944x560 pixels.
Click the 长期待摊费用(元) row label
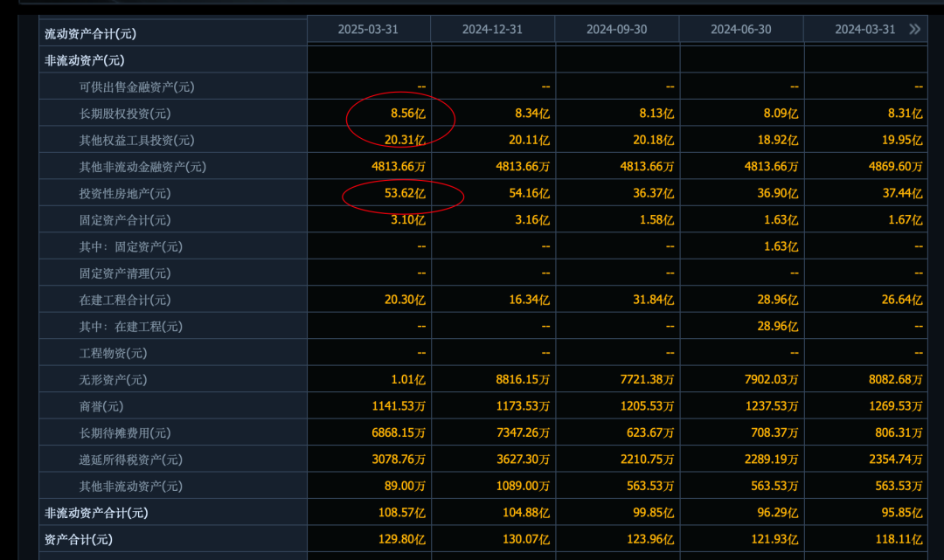pyautogui.click(x=125, y=432)
